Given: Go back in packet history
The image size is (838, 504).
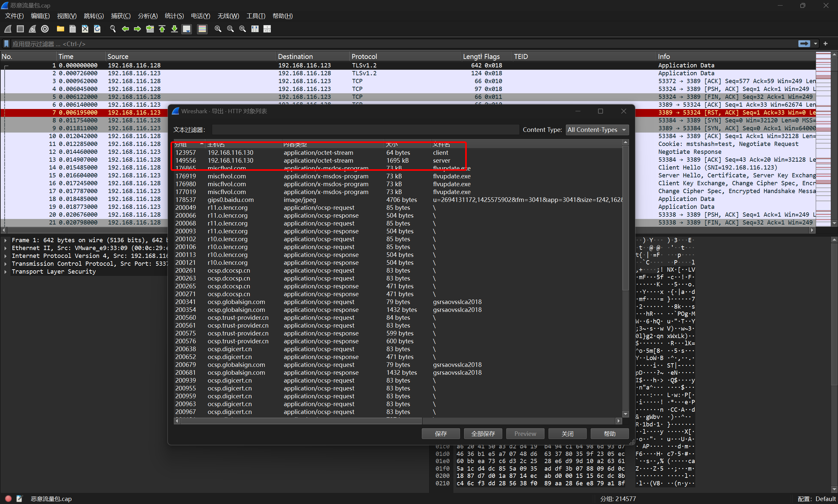Looking at the screenshot, I should point(125,29).
